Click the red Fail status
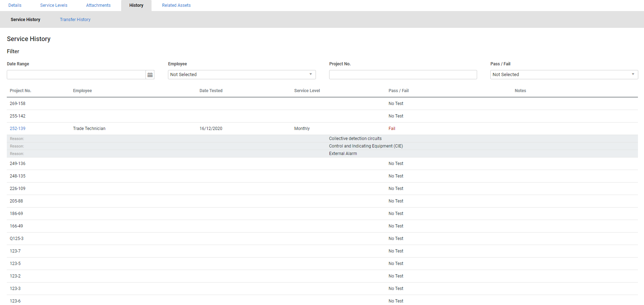The width and height of the screenshot is (644, 305). coord(392,129)
